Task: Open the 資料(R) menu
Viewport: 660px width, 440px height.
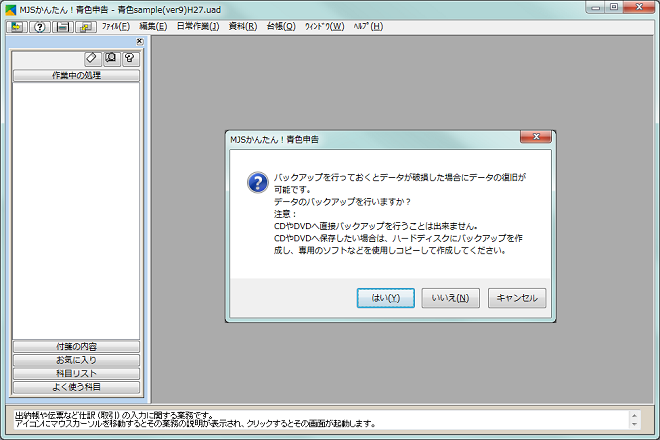Action: point(243,27)
